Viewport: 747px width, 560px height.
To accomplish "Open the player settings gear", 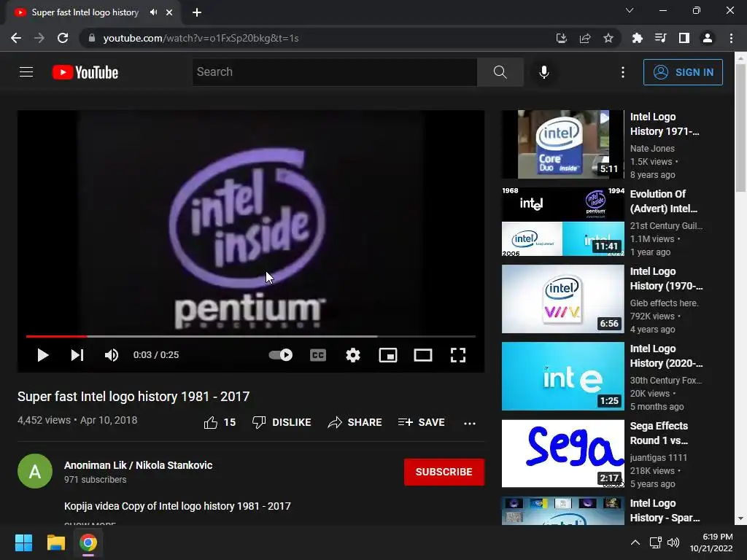I will 352,355.
